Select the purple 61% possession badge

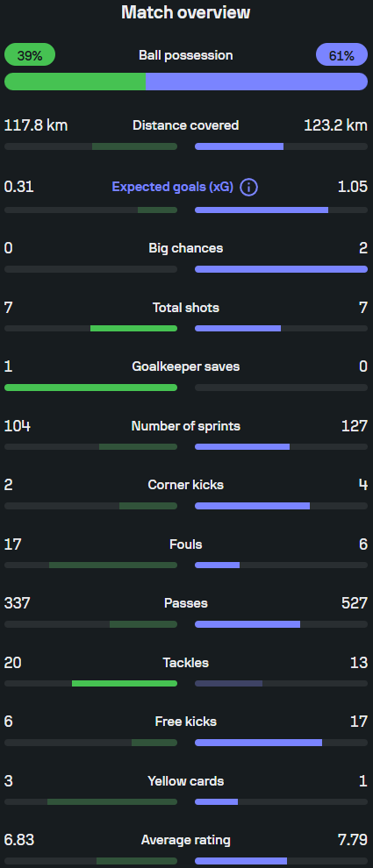[341, 55]
